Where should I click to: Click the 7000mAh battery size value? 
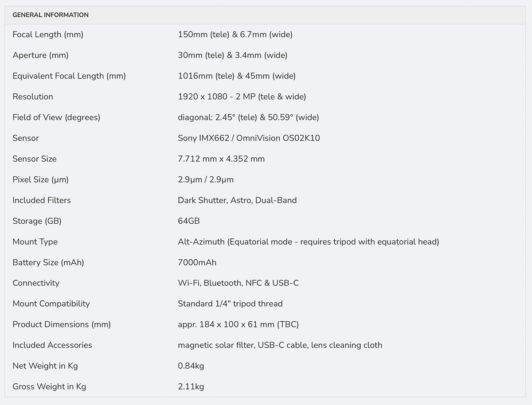tap(197, 262)
